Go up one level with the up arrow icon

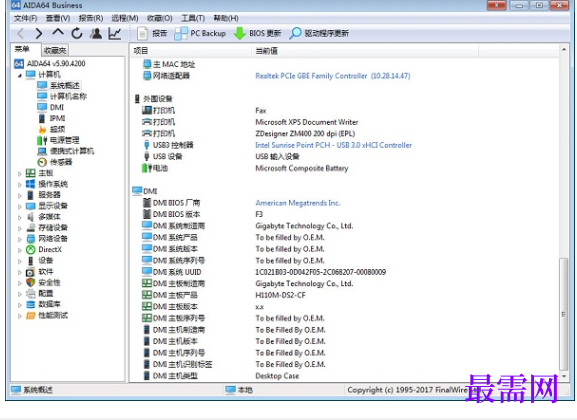[x=58, y=33]
